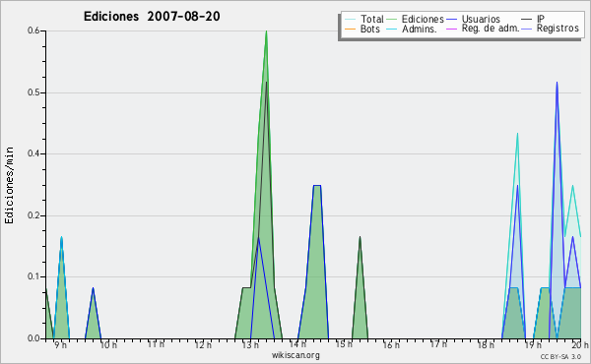Click the Bots legend orange line
Screen dimensions: 591x364
click(350, 29)
